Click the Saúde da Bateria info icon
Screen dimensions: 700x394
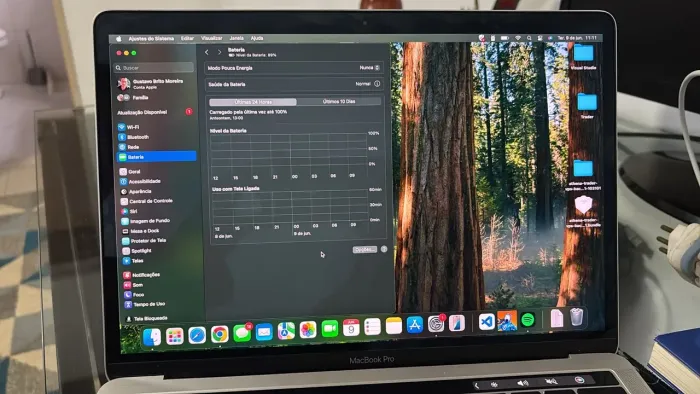(377, 83)
